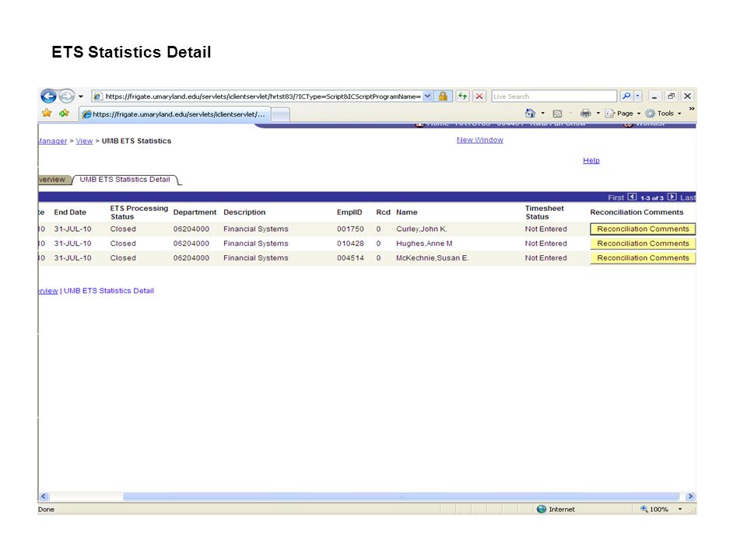
Task: Select the UMB ETS Statistics Detail tab
Action: point(124,180)
